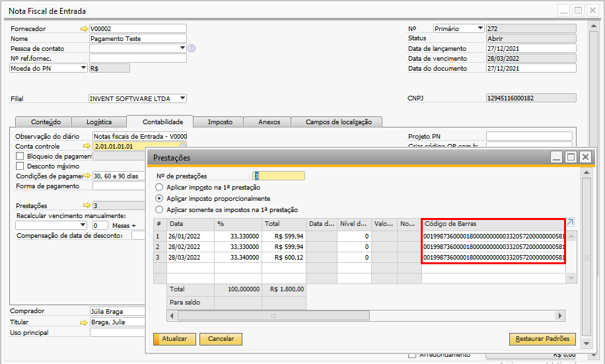Click Cancelar button
Screen dimensions: 605x364
221,339
